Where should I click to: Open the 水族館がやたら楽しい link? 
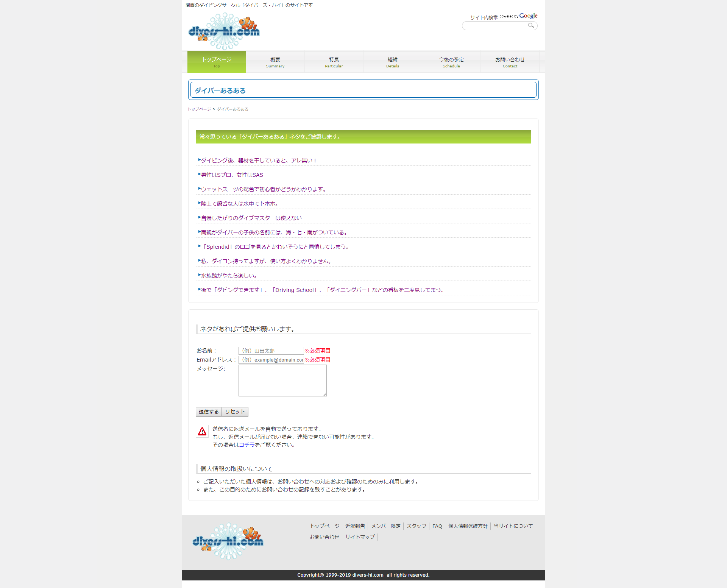(229, 276)
